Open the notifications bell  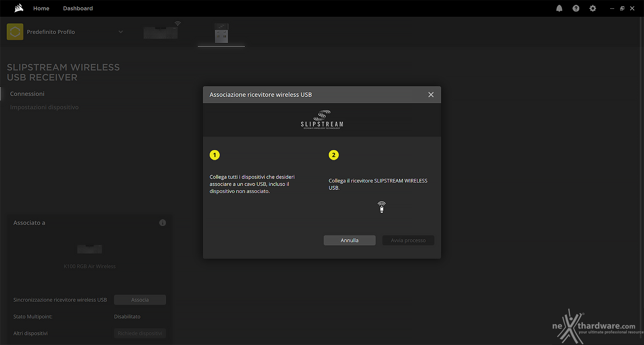click(x=559, y=8)
